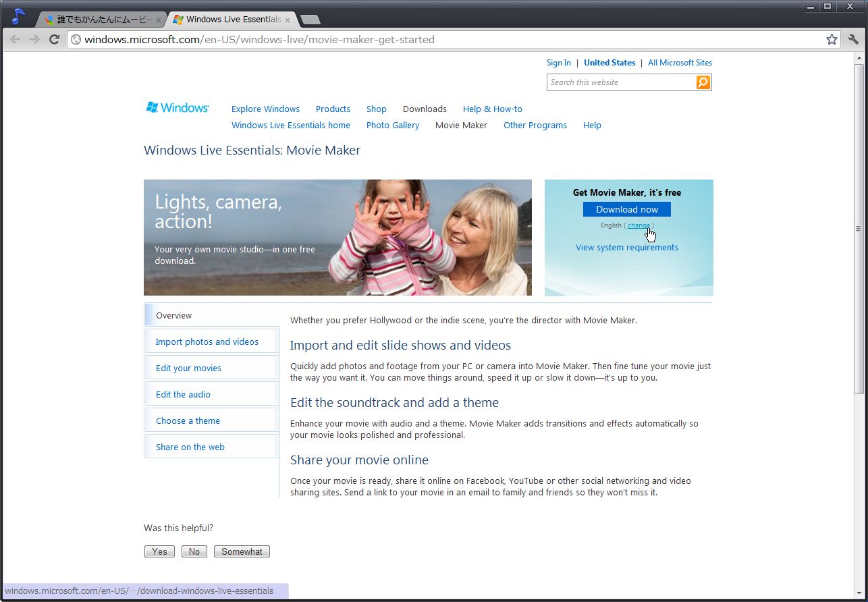Click the browser forward arrow
Viewport: 868px width, 602px height.
tap(34, 39)
